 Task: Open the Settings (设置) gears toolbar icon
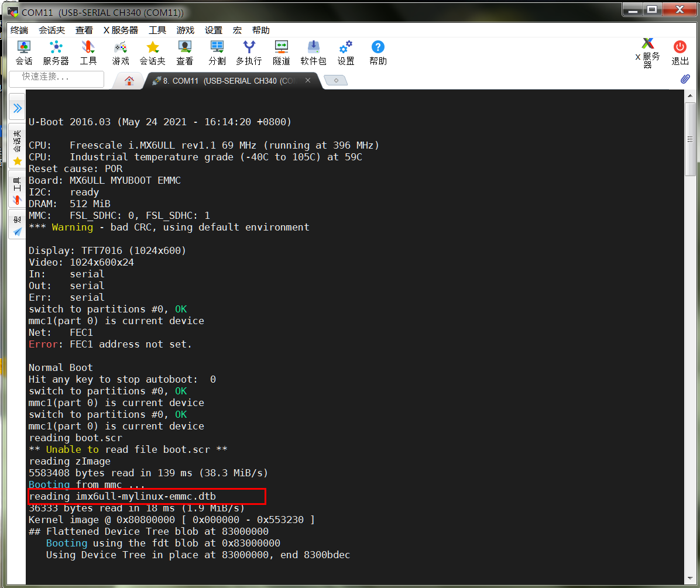click(345, 53)
